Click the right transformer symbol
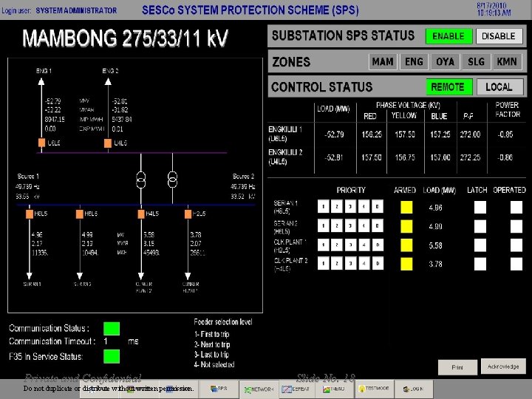This screenshot has height=399, width=532. (x=172, y=180)
